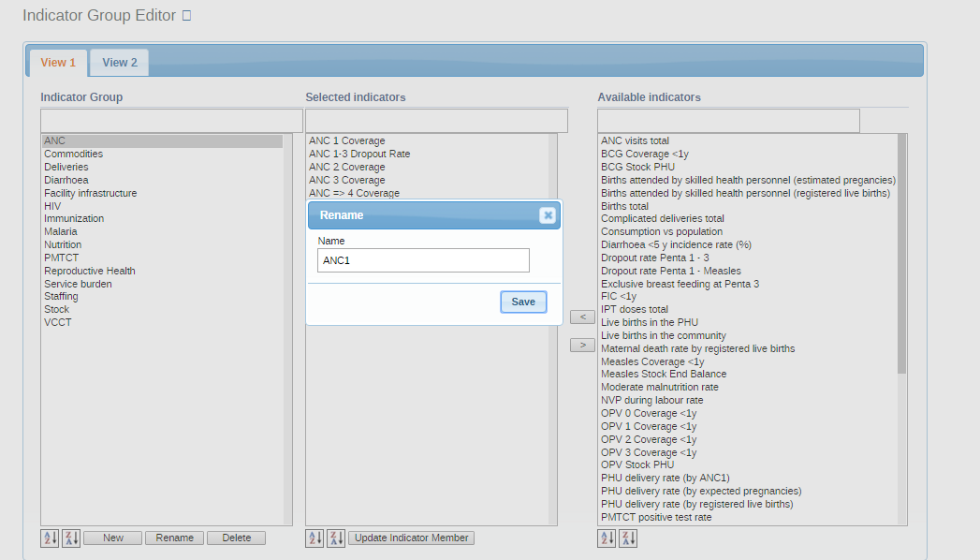Move indicator left with the < button
Screen dimensions: 980x560
click(582, 317)
